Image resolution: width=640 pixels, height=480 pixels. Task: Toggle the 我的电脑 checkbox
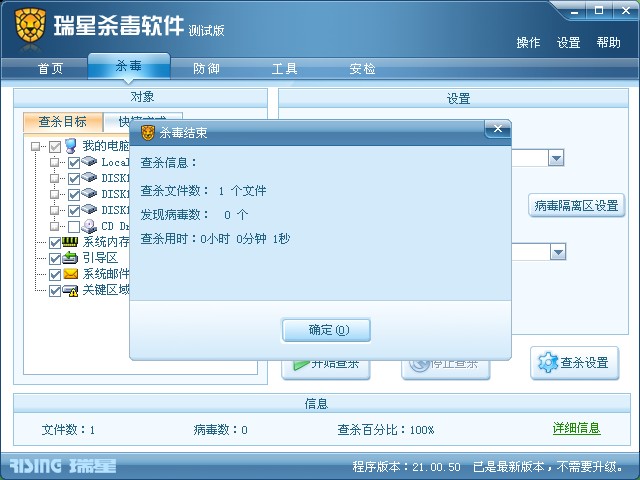pos(55,146)
